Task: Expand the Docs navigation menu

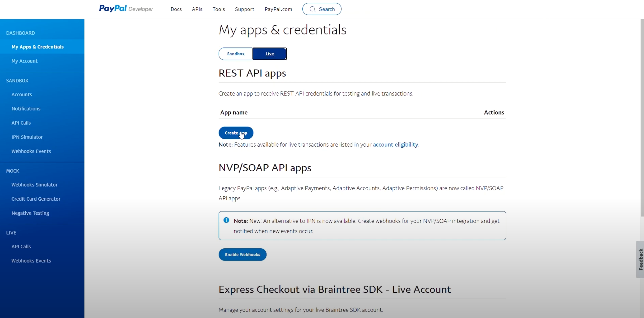Action: pos(175,9)
